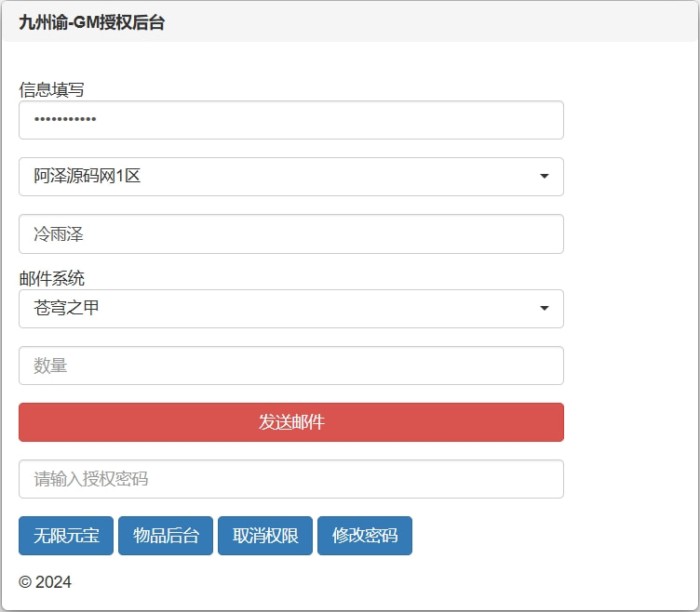Screen dimensions: 700x612
Task: Open the 物品后台 page
Action: point(166,536)
